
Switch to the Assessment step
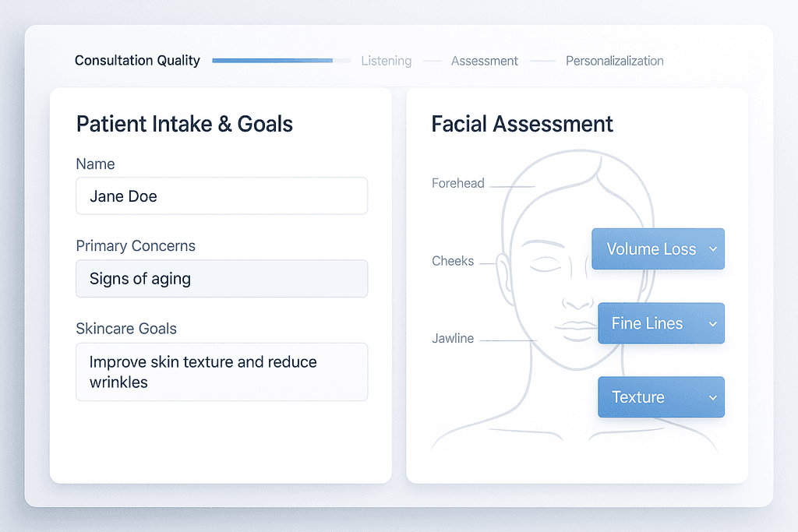coord(485,61)
